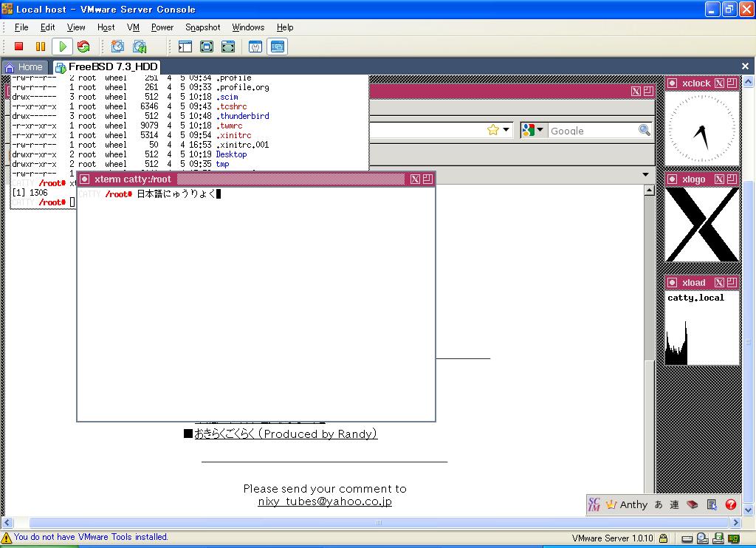Click the network adapter status icon
Image resolution: width=756 pixels, height=548 pixels.
click(x=734, y=539)
